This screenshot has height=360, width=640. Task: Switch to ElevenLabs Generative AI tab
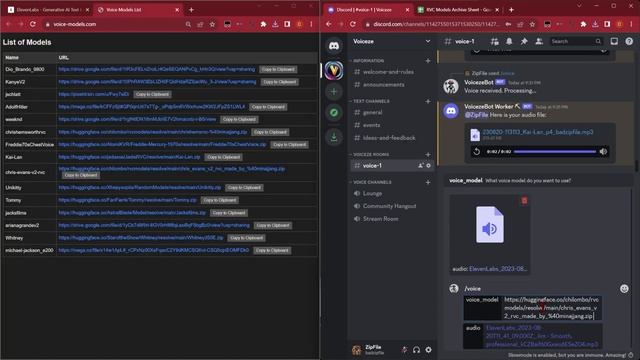(48, 10)
